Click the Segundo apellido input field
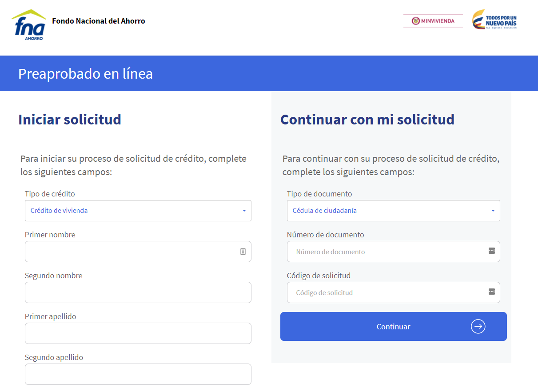The width and height of the screenshot is (538, 392). [x=138, y=374]
